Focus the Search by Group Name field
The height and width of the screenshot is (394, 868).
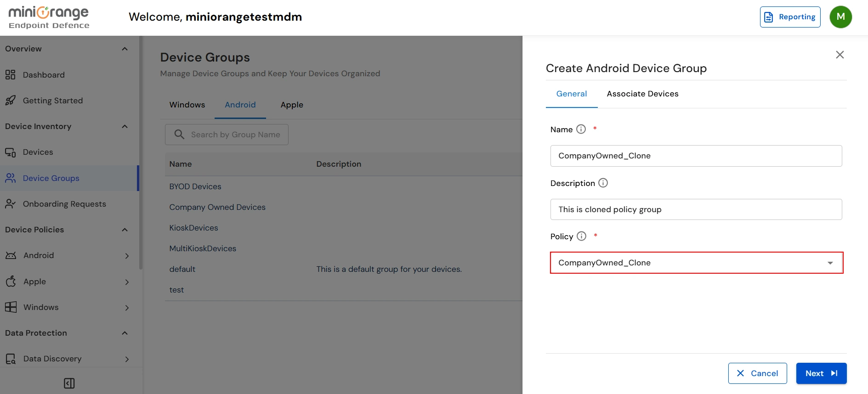(227, 135)
